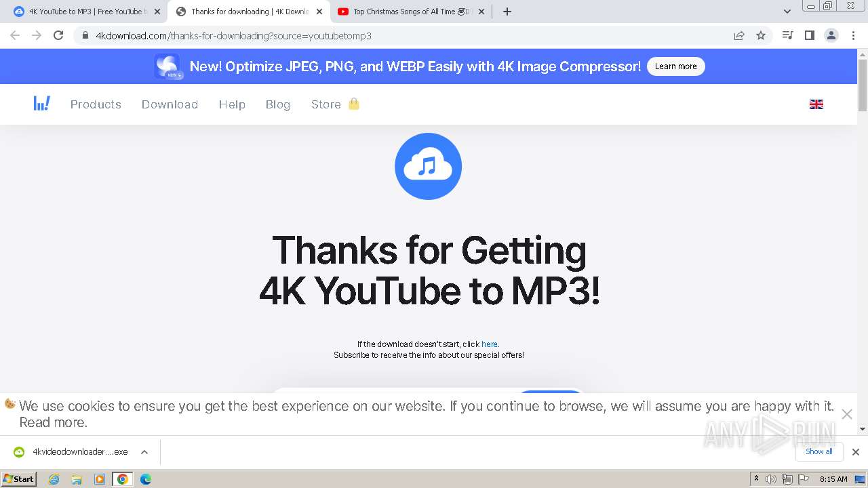Close the 4K YouTube to MP3 tab
The height and width of the screenshot is (488, 868).
[157, 12]
